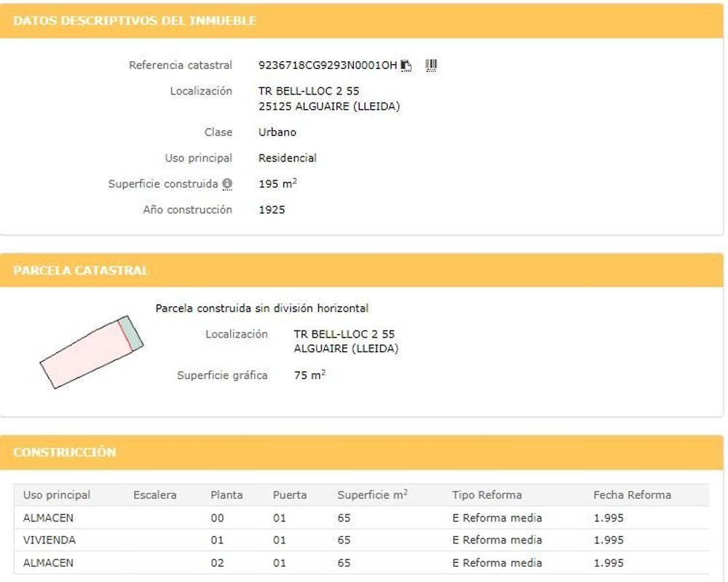Select the ALMACEN row on planta 02

point(361,563)
